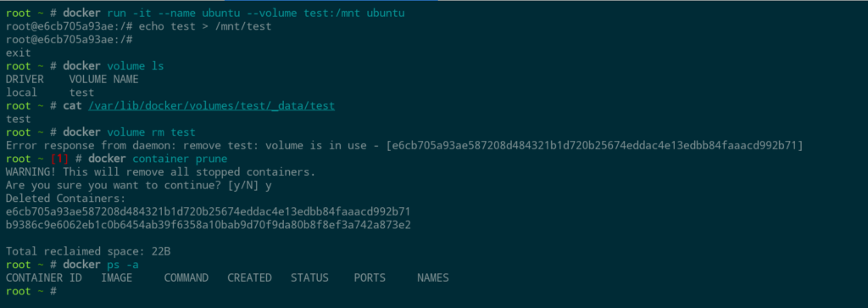
Task: Click the STATUS column header
Action: [309, 278]
